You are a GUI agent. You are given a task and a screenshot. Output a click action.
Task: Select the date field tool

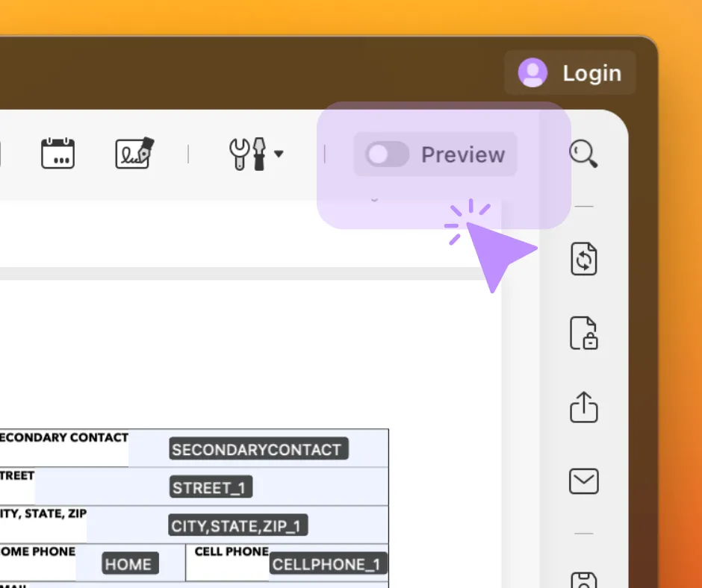coord(58,154)
